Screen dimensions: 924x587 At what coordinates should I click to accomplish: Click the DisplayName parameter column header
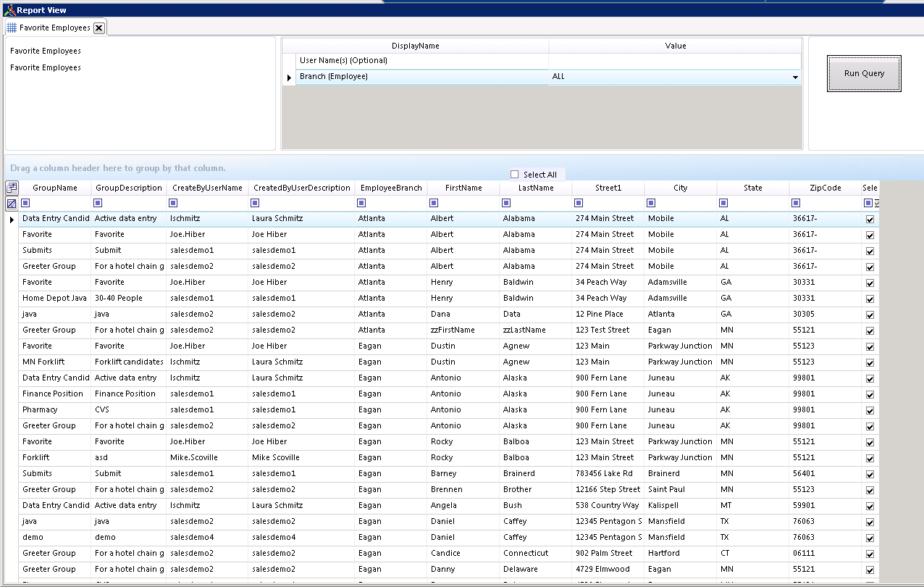pyautogui.click(x=416, y=46)
